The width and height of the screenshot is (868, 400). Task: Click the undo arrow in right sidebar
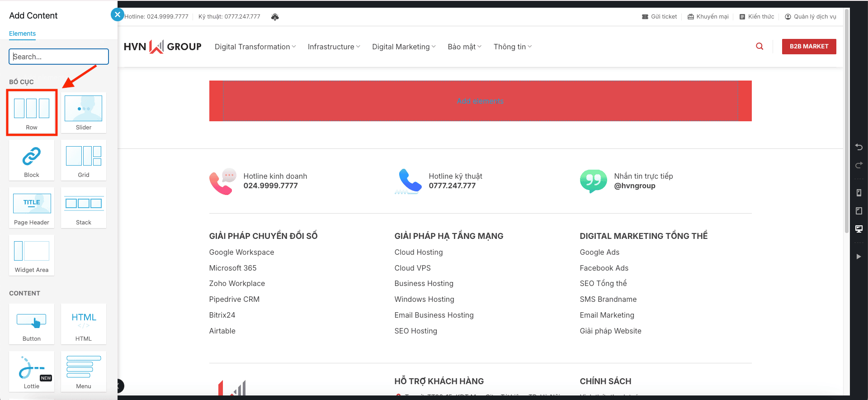coord(859,147)
